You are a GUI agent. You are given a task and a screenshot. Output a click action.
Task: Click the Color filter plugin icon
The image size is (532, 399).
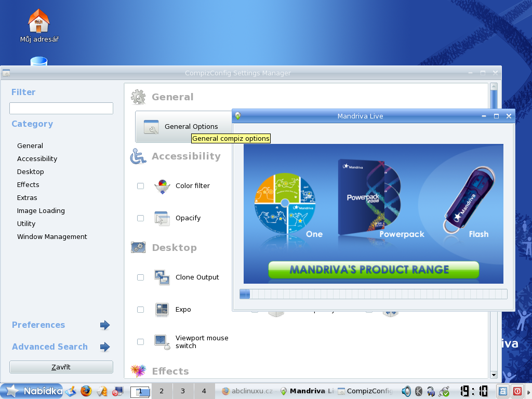(162, 187)
